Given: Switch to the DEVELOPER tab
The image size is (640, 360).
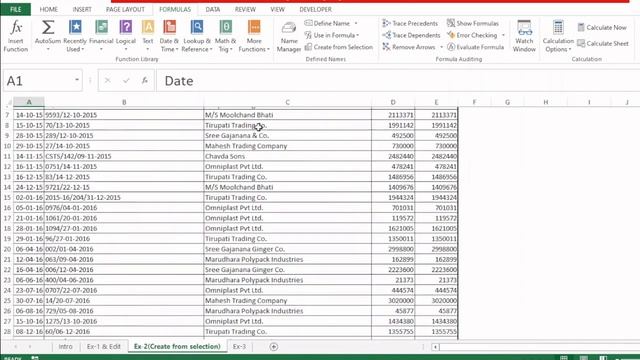Looking at the screenshot, I should (316, 9).
